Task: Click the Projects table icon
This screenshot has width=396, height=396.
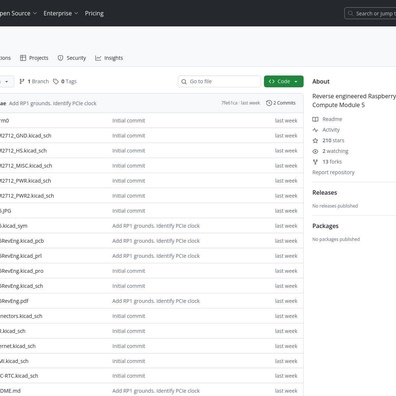Action: (23, 58)
